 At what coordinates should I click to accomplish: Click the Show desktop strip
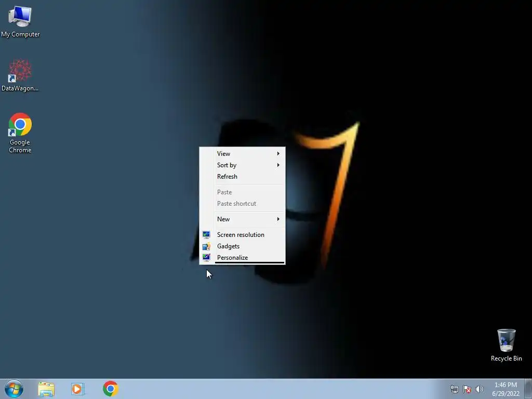pyautogui.click(x=528, y=389)
